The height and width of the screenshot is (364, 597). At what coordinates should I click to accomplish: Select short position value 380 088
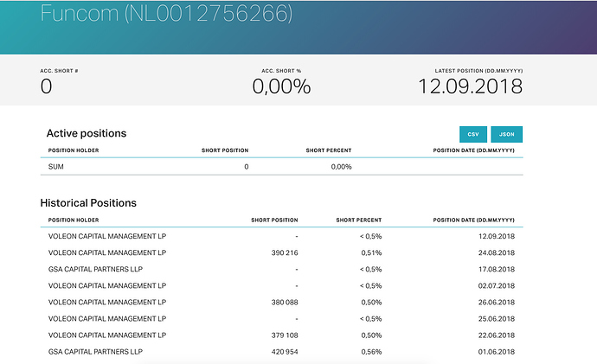[x=285, y=303]
